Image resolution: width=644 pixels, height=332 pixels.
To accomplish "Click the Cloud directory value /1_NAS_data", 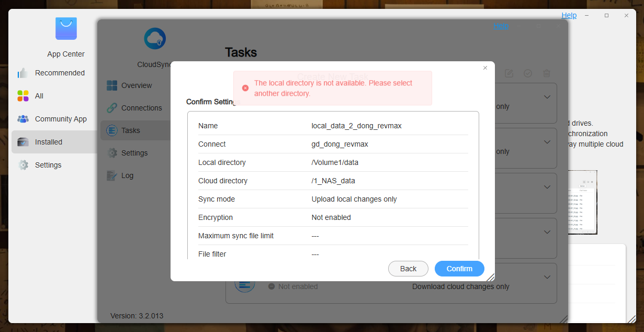I will [x=333, y=181].
